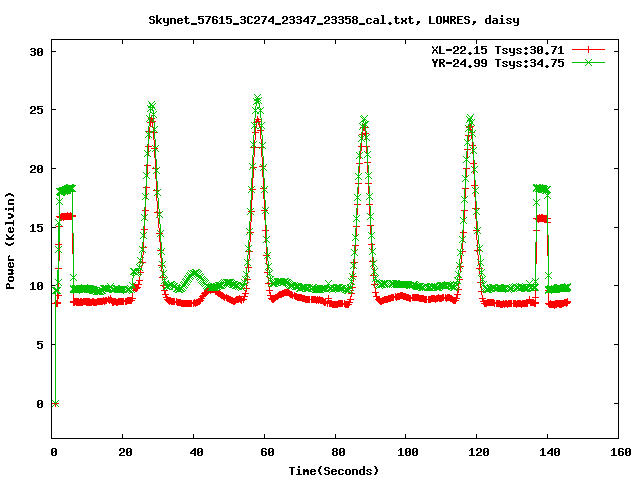Click the legend entry YR-24.99 Tsys:34.75
This screenshot has width=640, height=480.
click(498, 63)
